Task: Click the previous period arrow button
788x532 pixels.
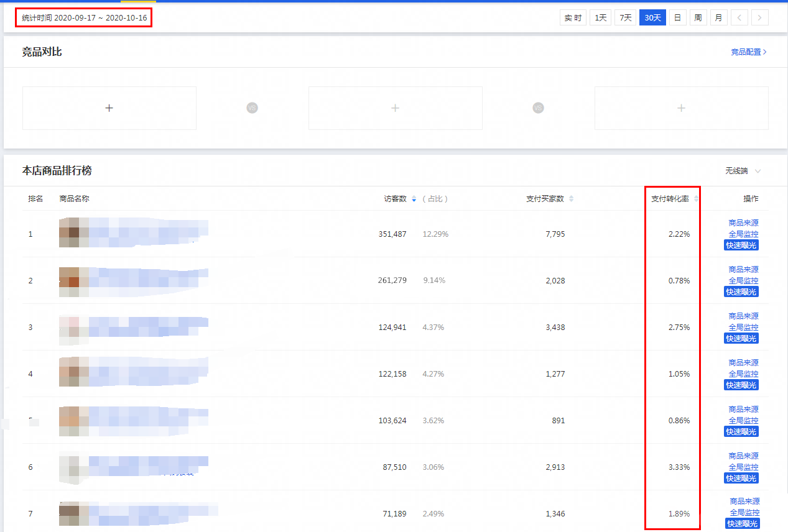Action: (739, 18)
